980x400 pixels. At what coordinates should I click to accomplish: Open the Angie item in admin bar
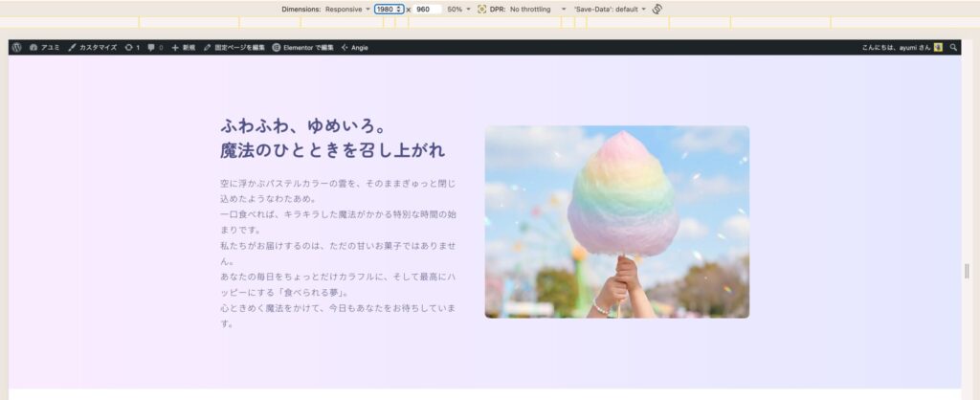coord(354,47)
